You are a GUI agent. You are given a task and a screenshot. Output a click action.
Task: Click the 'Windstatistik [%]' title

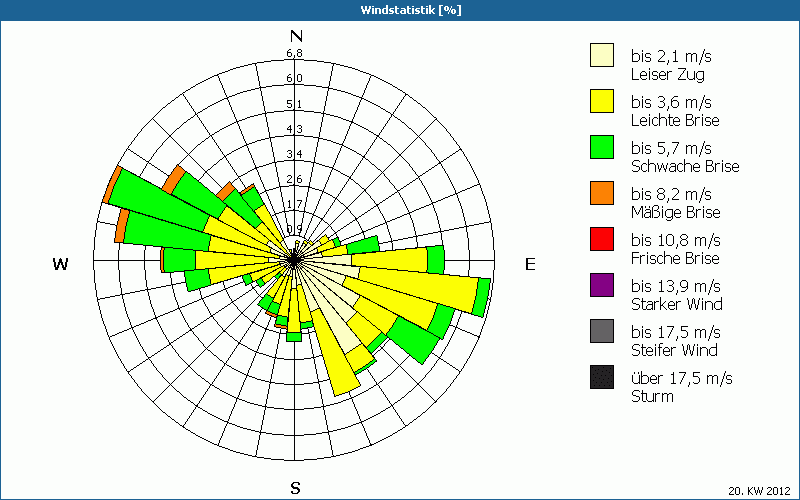click(x=411, y=10)
